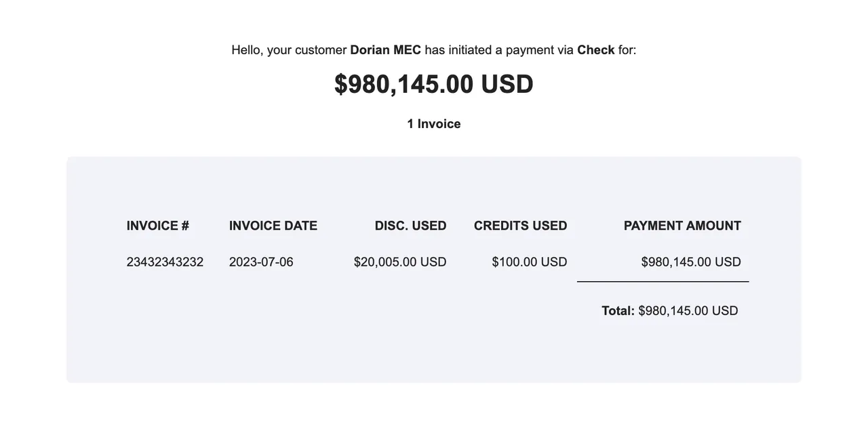Click the invoice date 2023-07-06

(x=261, y=262)
